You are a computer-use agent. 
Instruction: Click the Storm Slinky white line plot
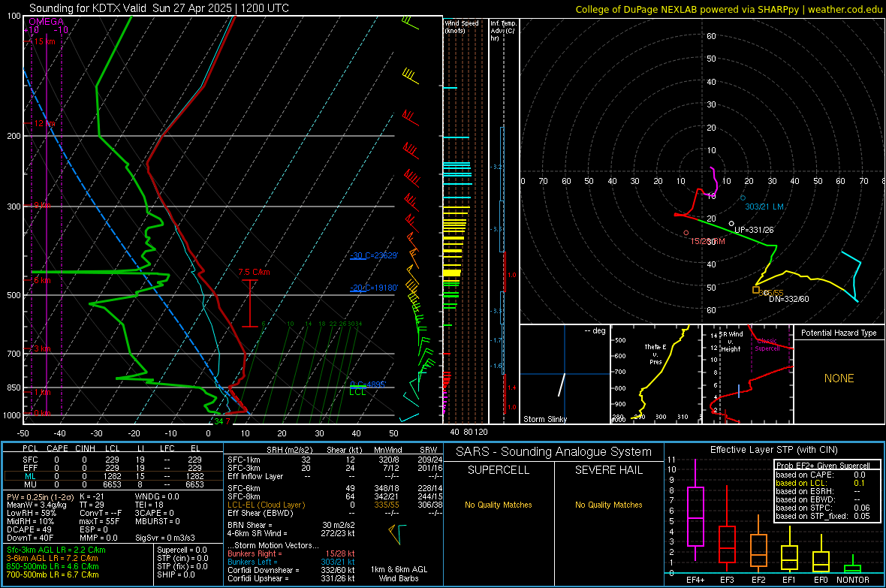(x=562, y=384)
